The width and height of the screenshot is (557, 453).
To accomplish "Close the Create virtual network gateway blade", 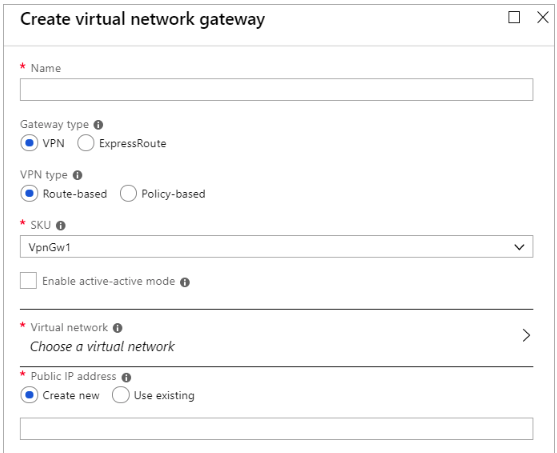I will 542,17.
